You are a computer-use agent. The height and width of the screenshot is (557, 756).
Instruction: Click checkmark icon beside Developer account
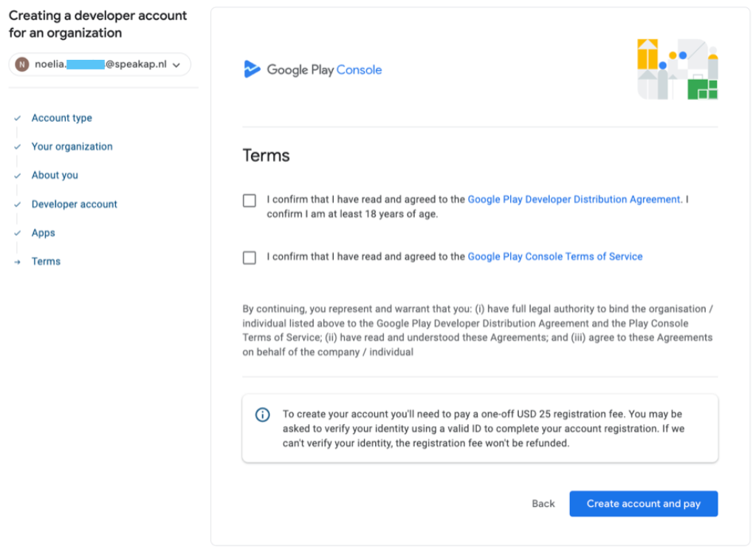pos(18,205)
